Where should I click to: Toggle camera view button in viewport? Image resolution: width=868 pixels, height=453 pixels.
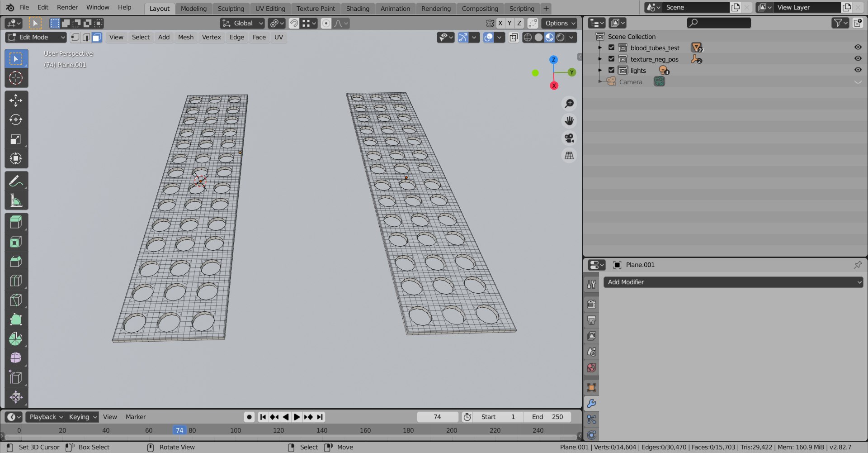click(x=569, y=138)
